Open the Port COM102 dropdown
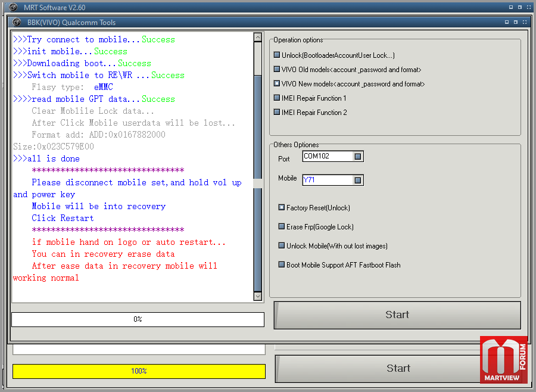 357,157
